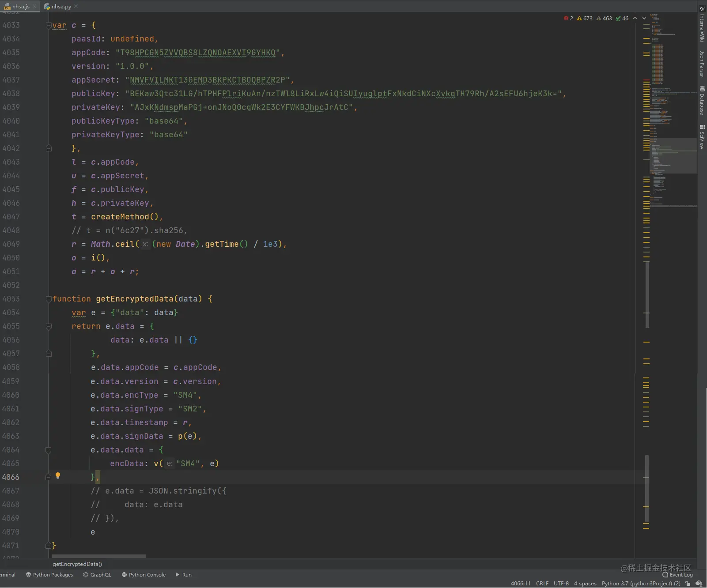Click the version "1.0.0" value
The height and width of the screenshot is (588, 707).
click(132, 66)
